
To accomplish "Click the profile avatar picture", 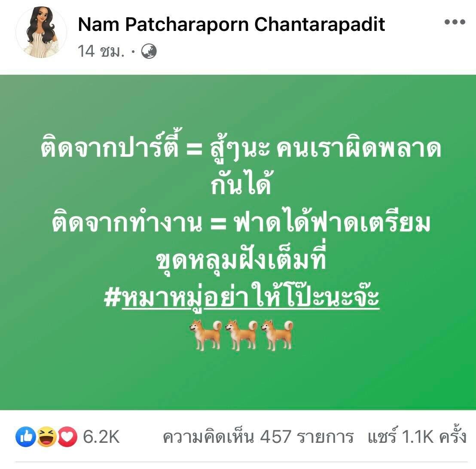I will pos(41,32).
